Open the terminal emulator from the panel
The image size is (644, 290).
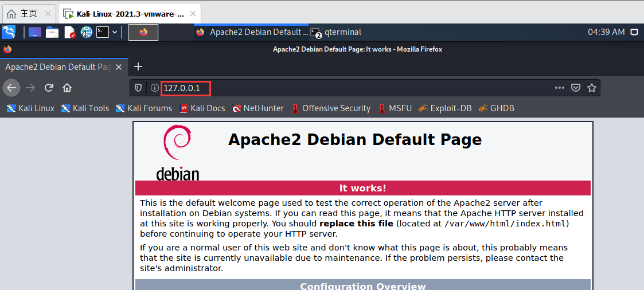[102, 32]
